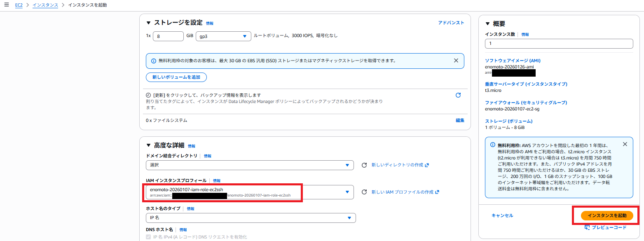The image size is (644, 241).
Task: Open the IAM instance profile dropdown
Action: pyautogui.click(x=250, y=192)
